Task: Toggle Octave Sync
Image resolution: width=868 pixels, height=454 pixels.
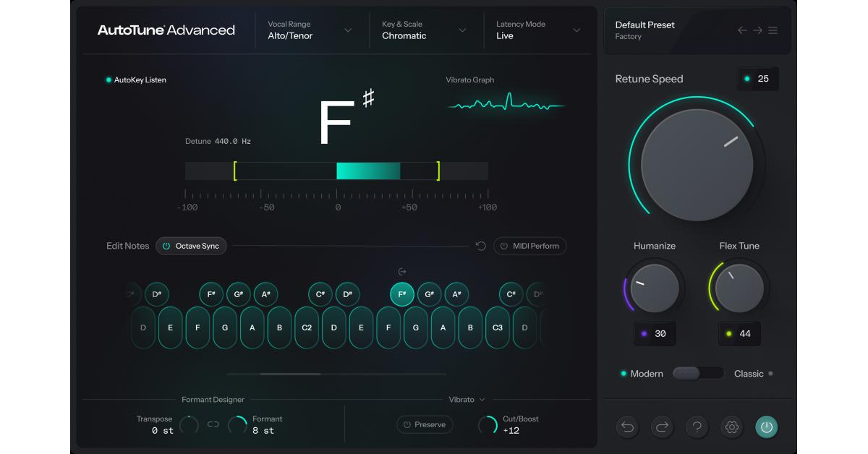Action: [191, 246]
